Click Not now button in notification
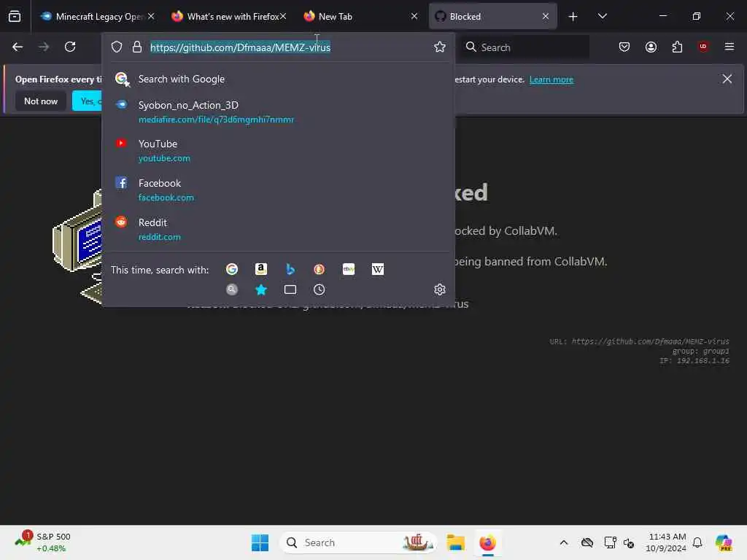 (x=41, y=101)
